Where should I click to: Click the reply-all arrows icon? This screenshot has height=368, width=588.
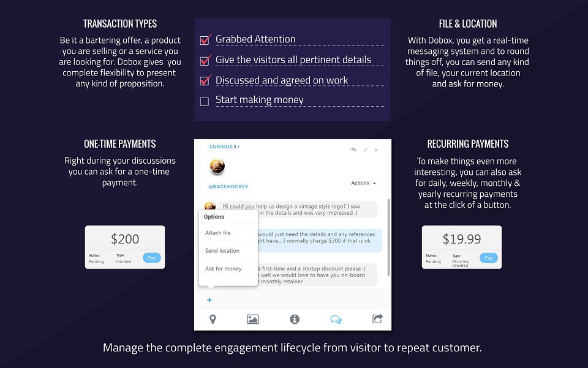[353, 150]
